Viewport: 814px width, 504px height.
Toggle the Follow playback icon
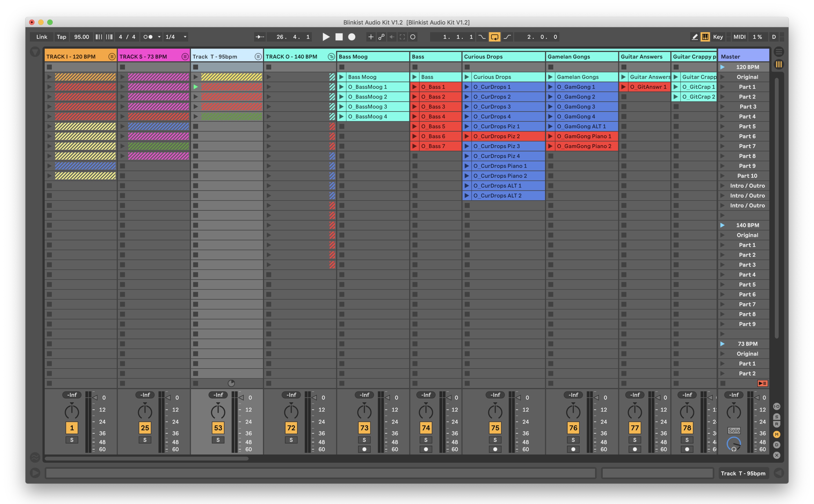(x=259, y=37)
